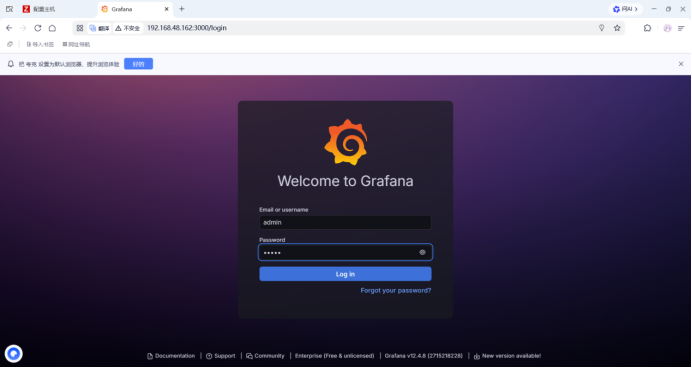
Task: Dismiss the default browser notification bar
Action: click(681, 64)
